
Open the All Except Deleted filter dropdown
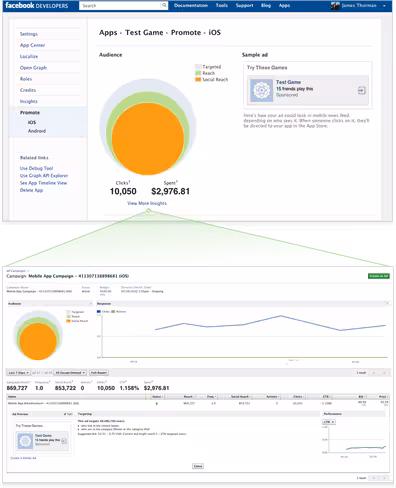tap(70, 373)
